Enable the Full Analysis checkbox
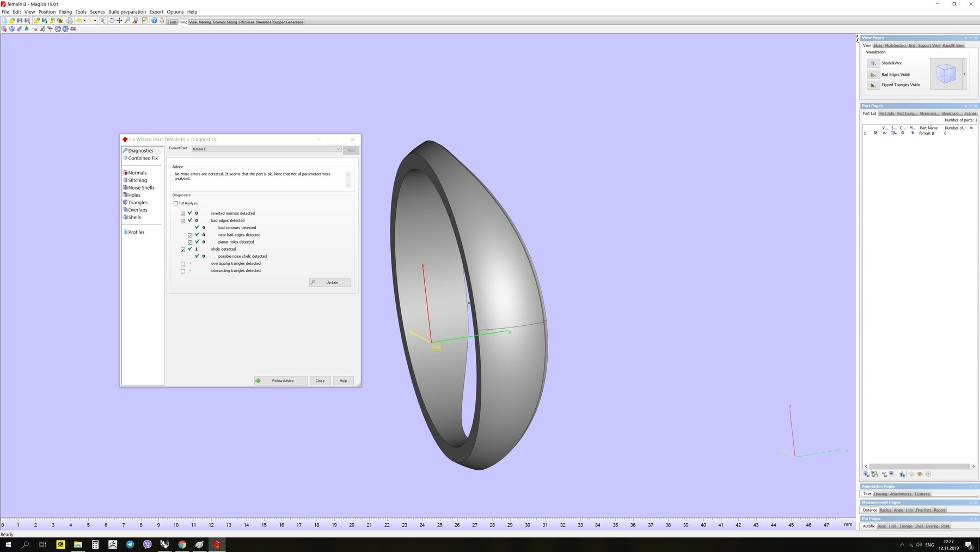This screenshot has height=552, width=980. click(176, 203)
